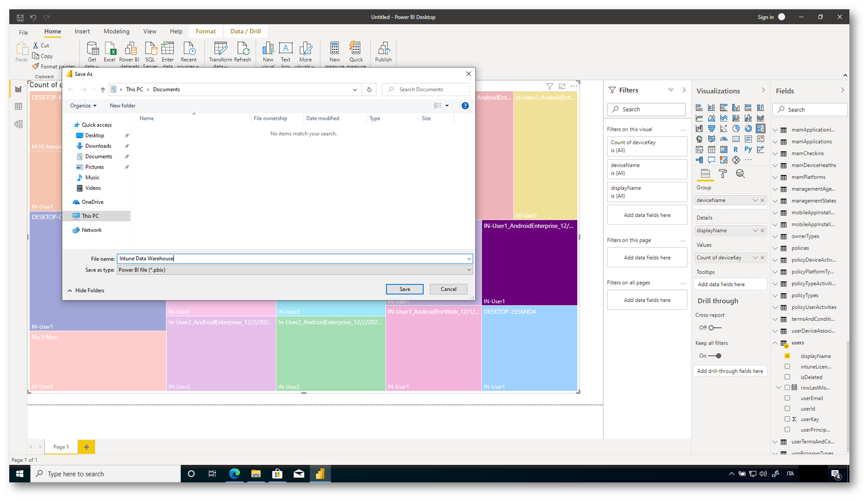The image size is (868, 501).
Task: Click the Fields pane Search box
Action: (x=810, y=110)
